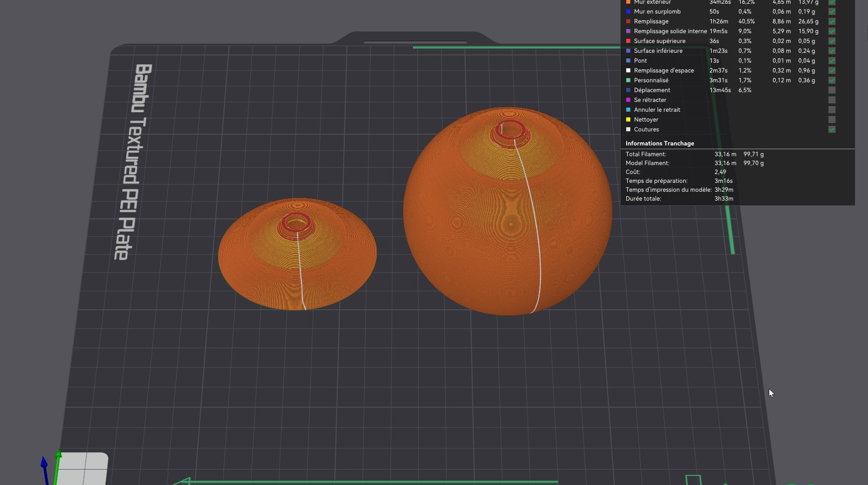Viewport: 868px width, 485px height.
Task: Toggle the Annuler le retrait checkbox
Action: click(x=832, y=110)
